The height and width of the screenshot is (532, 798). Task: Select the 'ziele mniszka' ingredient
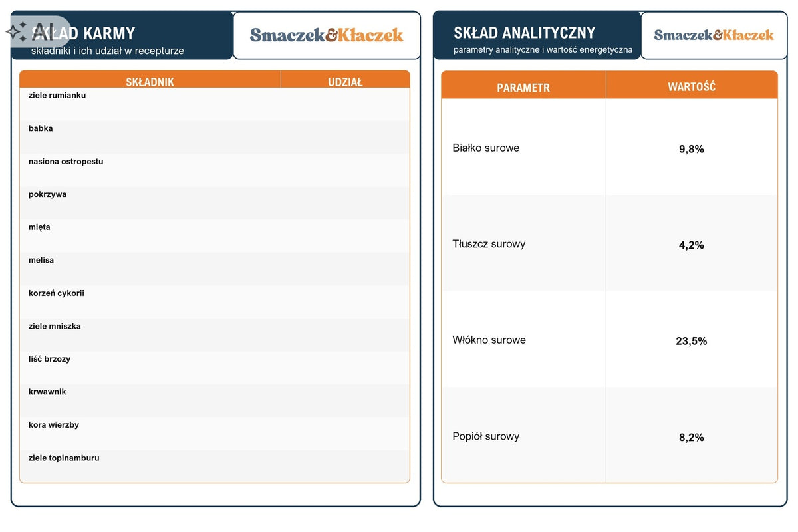214,334
